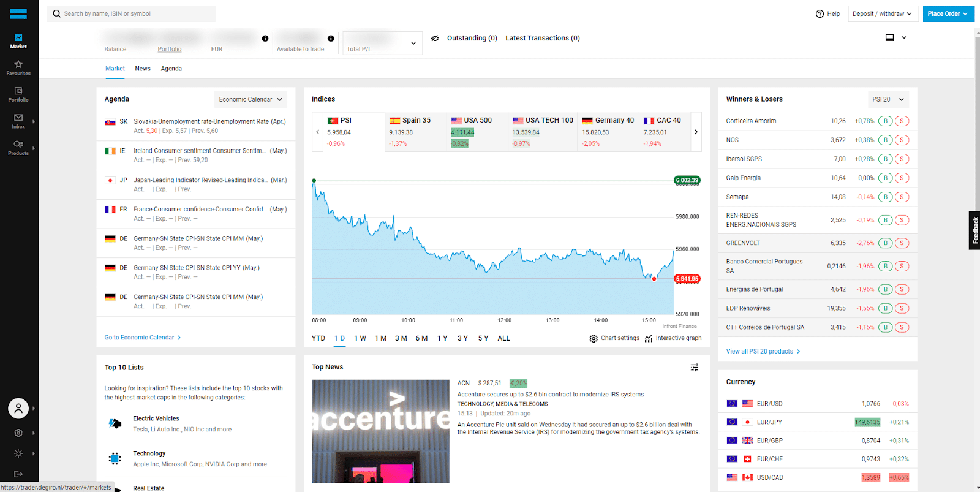Open the Accenture IRS contract headline
Viewport: 980px width, 492px height.
click(x=551, y=395)
